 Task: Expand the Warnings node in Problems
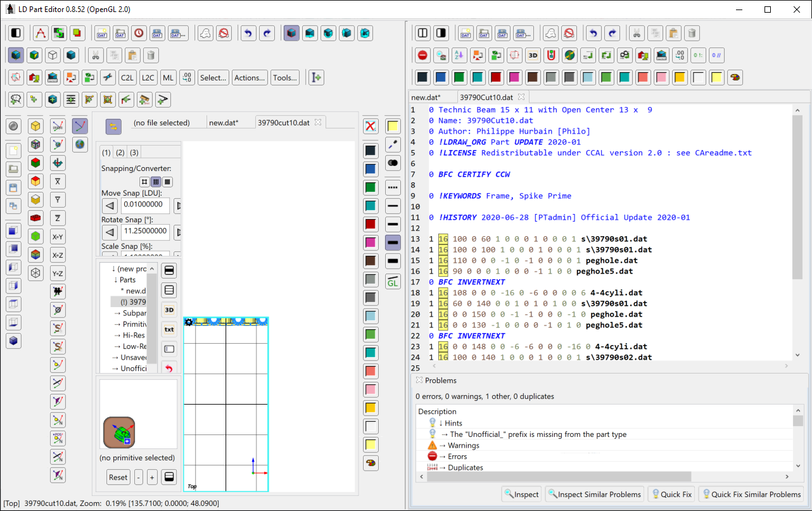click(x=441, y=446)
